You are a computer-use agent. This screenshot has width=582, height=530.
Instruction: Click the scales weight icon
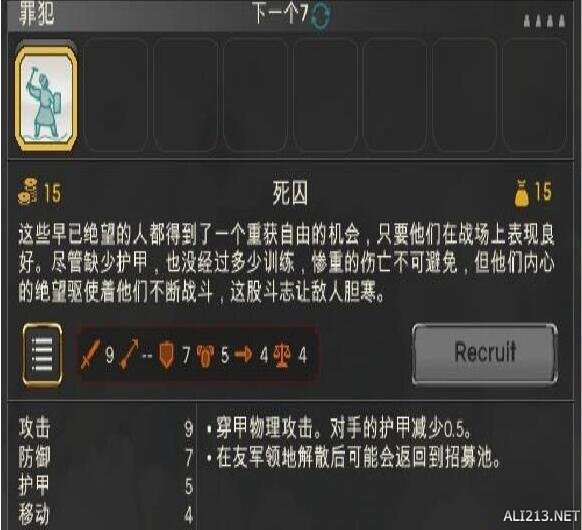[282, 355]
